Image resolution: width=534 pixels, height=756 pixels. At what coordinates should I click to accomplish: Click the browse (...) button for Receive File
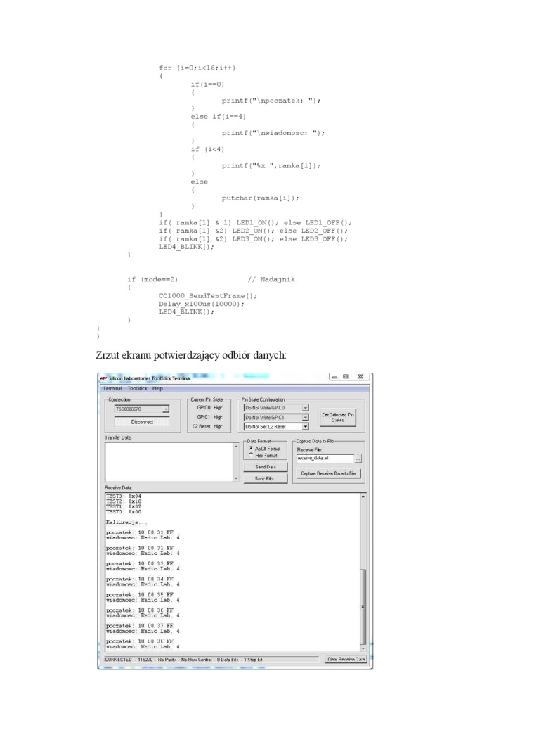[358, 458]
